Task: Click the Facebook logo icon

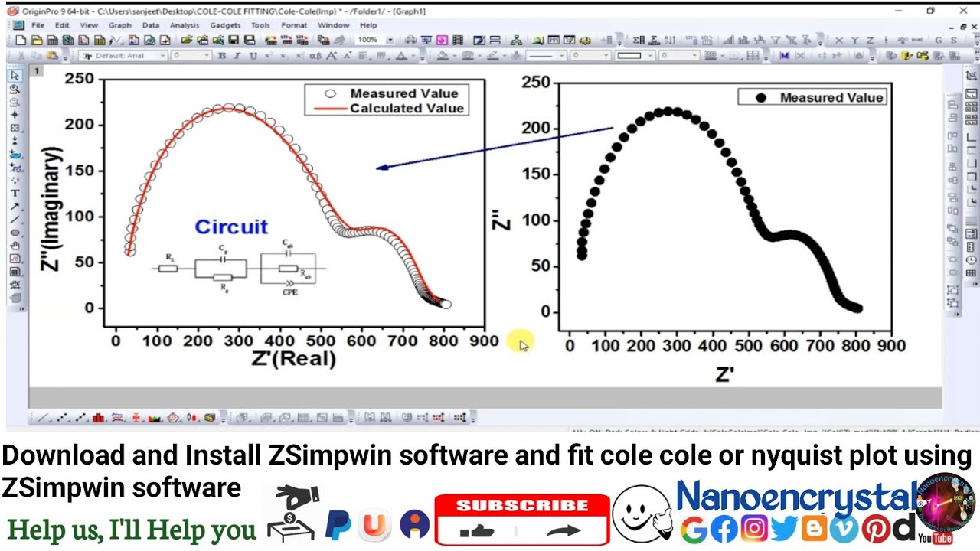Action: (x=724, y=529)
